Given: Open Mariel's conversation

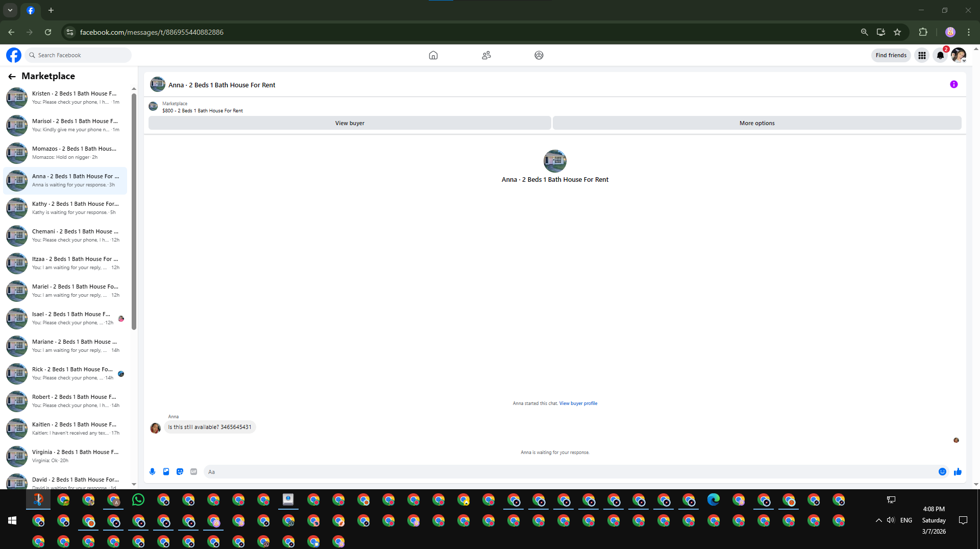Looking at the screenshot, I should [65, 291].
